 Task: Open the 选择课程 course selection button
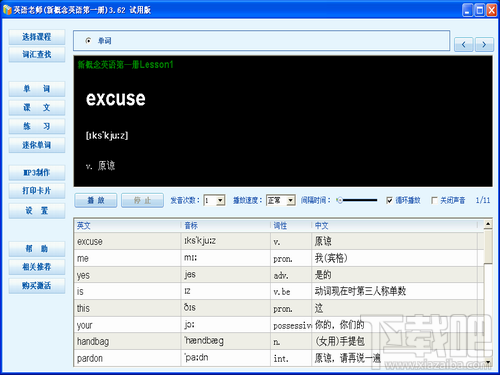pyautogui.click(x=37, y=37)
